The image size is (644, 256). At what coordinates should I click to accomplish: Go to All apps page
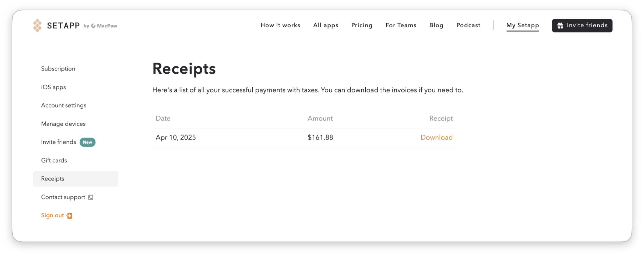tap(326, 25)
